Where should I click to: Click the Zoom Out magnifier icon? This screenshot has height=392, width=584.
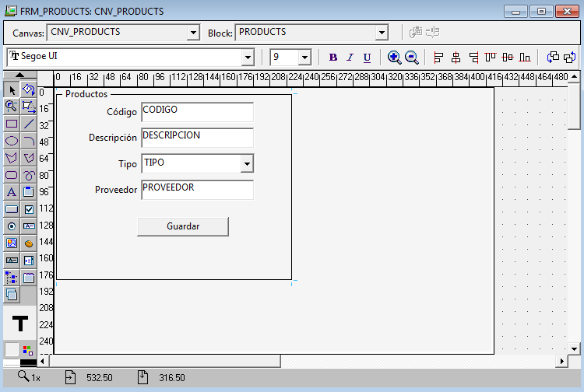[x=412, y=57]
